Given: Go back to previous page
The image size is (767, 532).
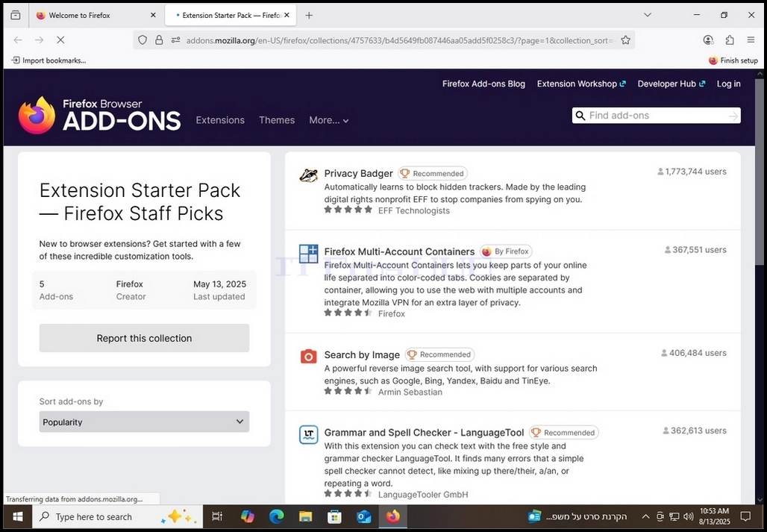Looking at the screenshot, I should pyautogui.click(x=18, y=40).
